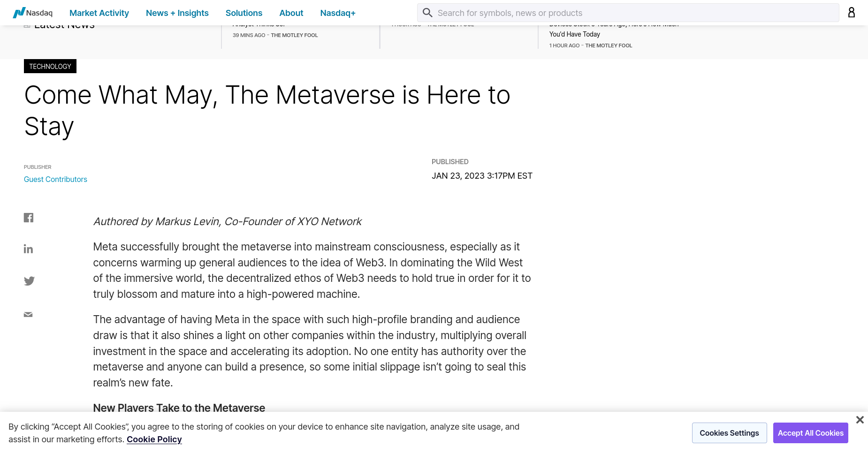Share article via email icon
This screenshot has height=454, width=868.
(28, 314)
